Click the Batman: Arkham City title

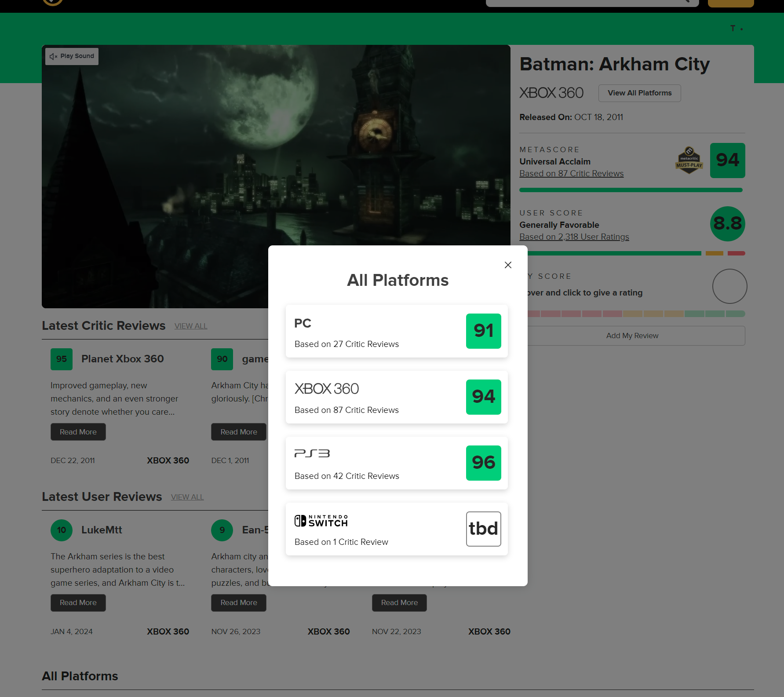coord(614,64)
